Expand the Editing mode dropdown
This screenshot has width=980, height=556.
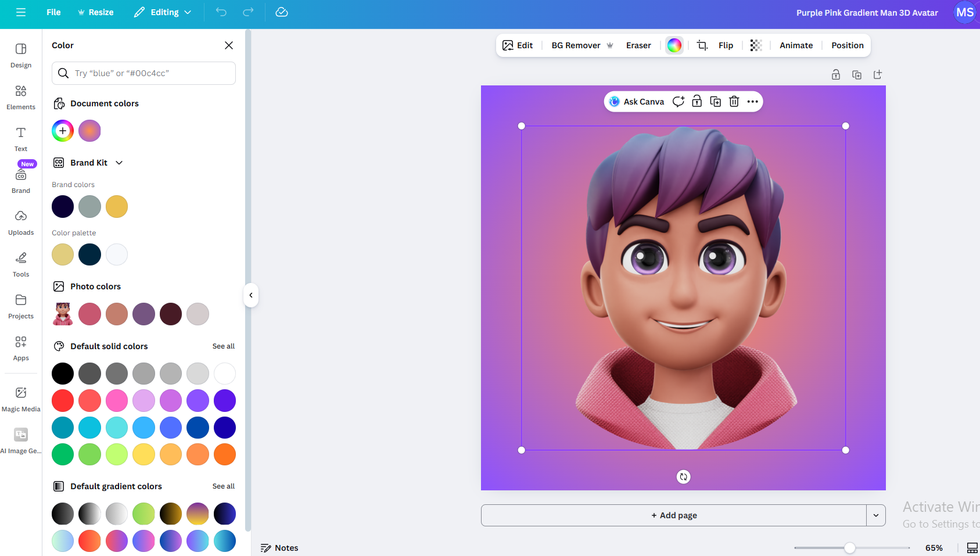[162, 12]
